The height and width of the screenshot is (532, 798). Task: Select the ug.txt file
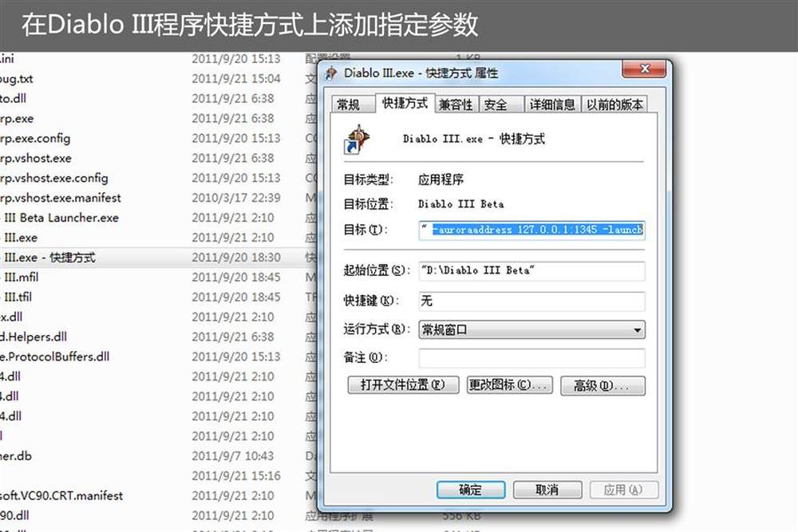(17, 79)
